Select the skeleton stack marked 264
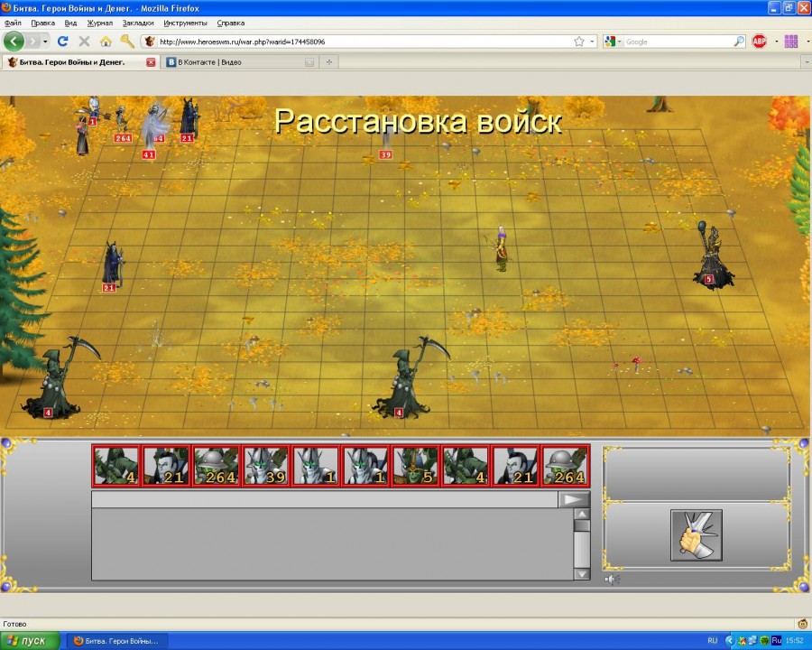This screenshot has height=650, width=812. click(122, 124)
